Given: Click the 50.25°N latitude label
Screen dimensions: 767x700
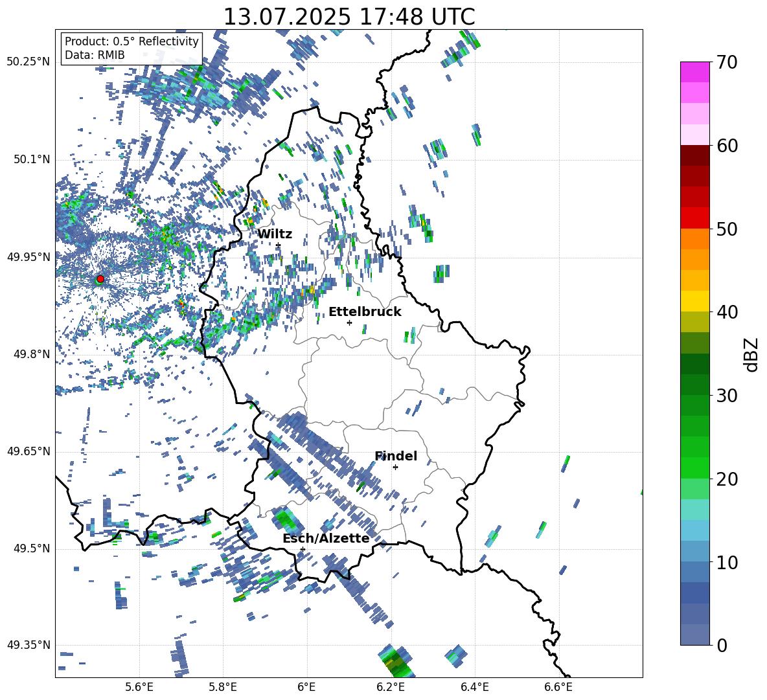Looking at the screenshot, I should pyautogui.click(x=29, y=62).
